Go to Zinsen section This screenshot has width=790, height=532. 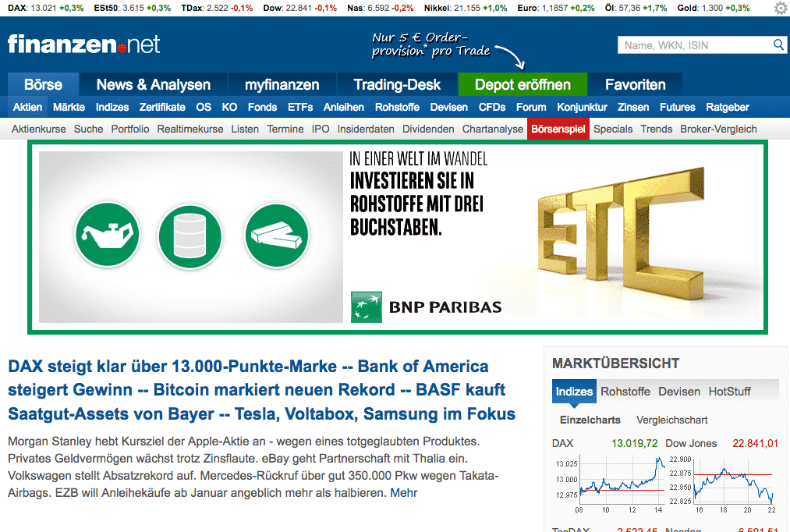tap(633, 108)
